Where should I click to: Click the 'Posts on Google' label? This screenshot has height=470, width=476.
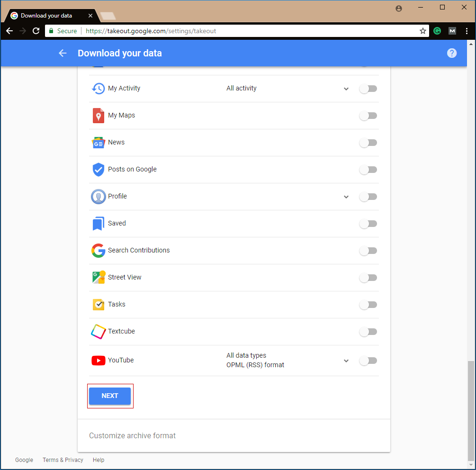pos(132,169)
